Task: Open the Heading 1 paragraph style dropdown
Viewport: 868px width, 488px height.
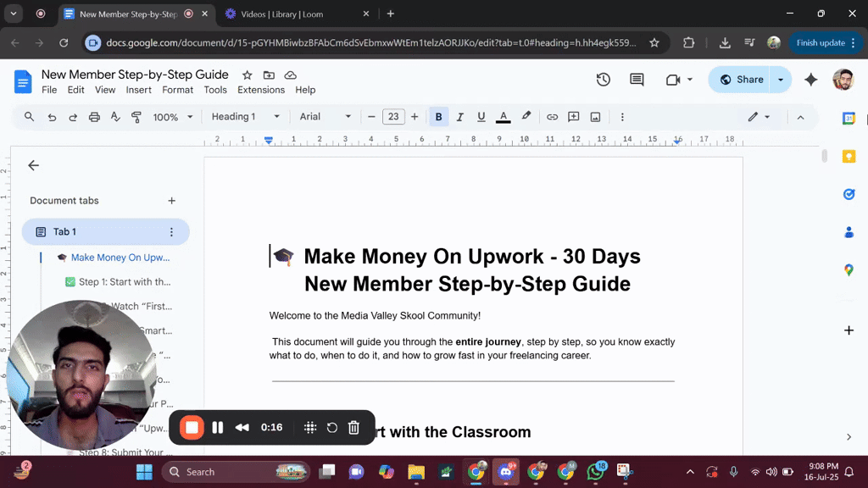Action: click(x=245, y=117)
